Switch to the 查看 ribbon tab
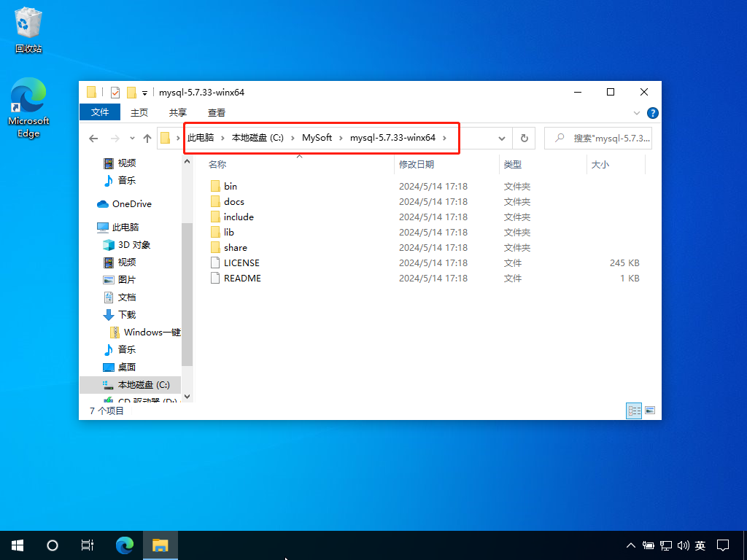Screen dimensions: 747x560 coord(217,112)
